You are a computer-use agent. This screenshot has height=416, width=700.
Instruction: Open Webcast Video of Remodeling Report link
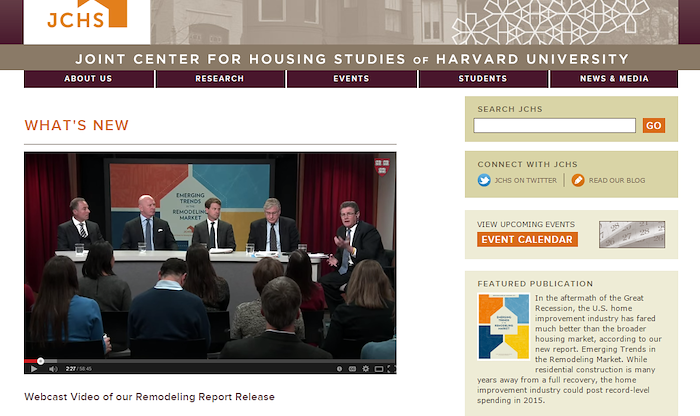click(x=150, y=397)
